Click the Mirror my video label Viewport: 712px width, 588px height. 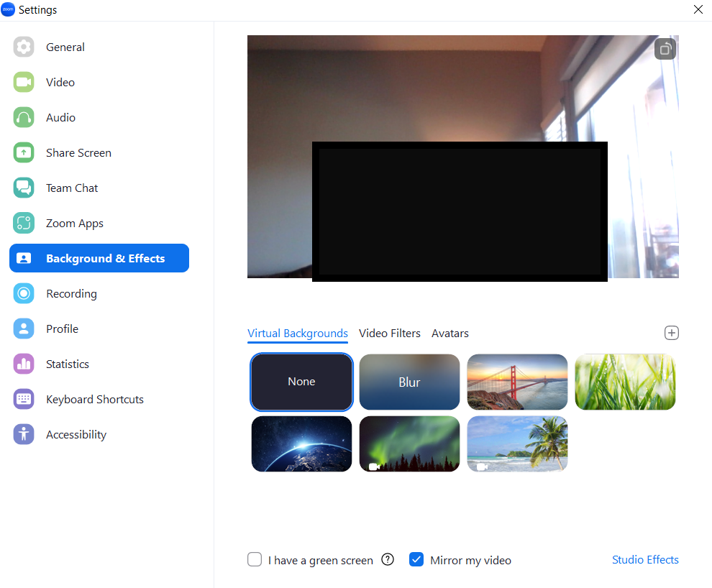coord(471,561)
